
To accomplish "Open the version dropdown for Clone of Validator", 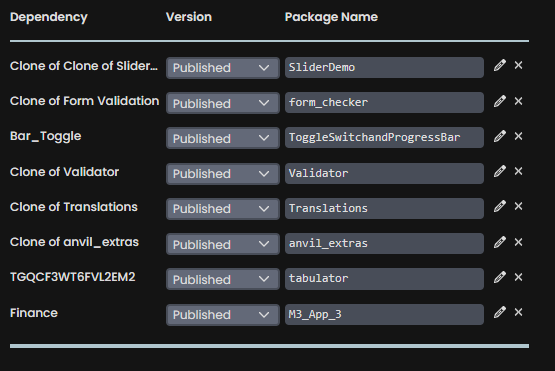I will point(223,173).
